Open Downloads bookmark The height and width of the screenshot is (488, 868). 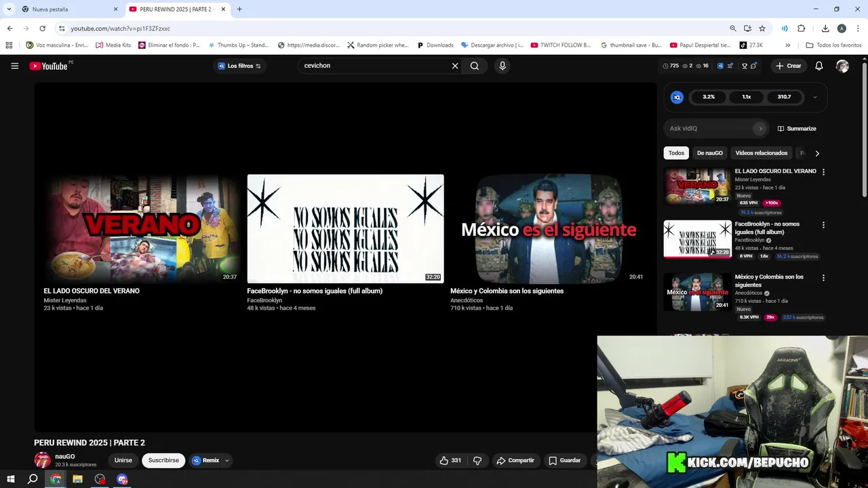tap(435, 45)
